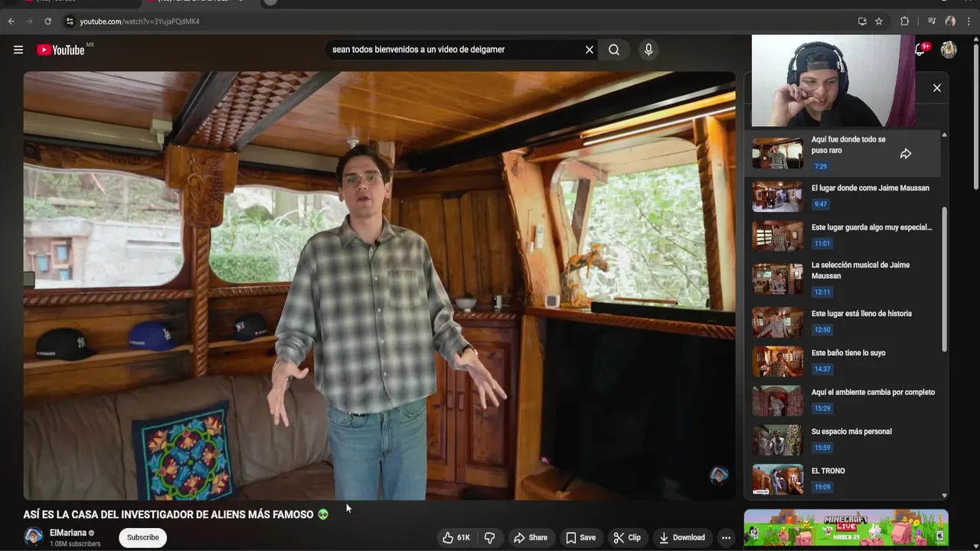Screen dimensions: 980x551
Task: Jump to chapter 'El lugar donde come Jaime Maussan'
Action: [x=841, y=197]
